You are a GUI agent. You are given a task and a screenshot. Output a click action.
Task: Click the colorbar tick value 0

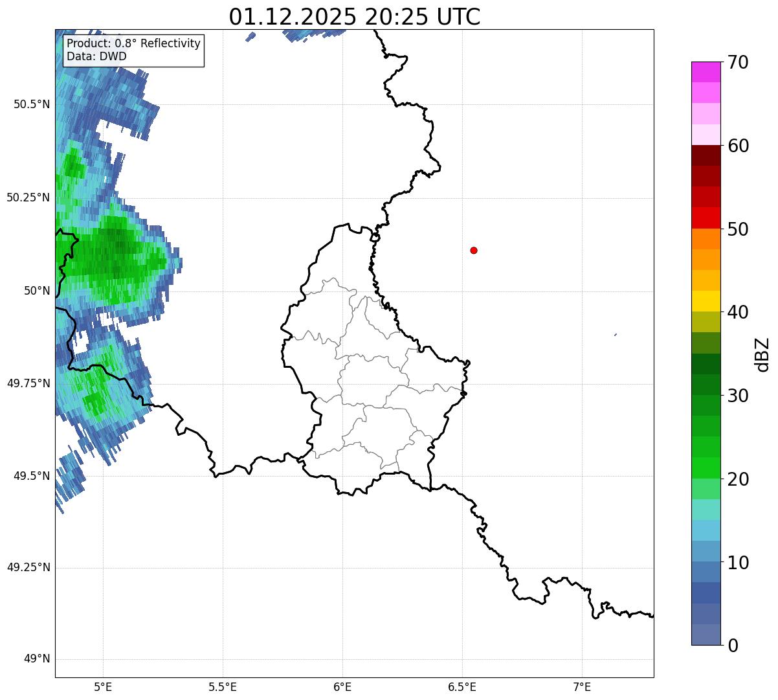pos(732,646)
